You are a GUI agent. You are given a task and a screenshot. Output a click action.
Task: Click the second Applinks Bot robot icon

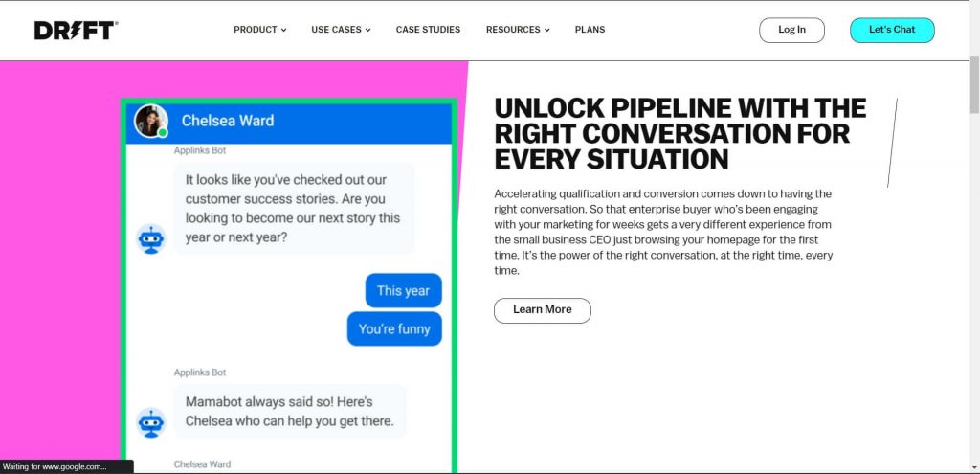pos(150,422)
